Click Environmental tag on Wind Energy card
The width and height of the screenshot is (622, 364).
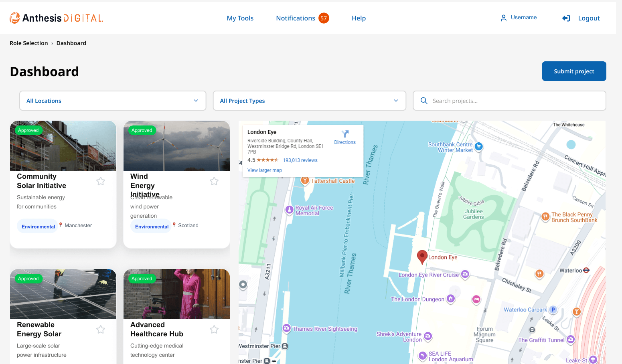(x=152, y=226)
